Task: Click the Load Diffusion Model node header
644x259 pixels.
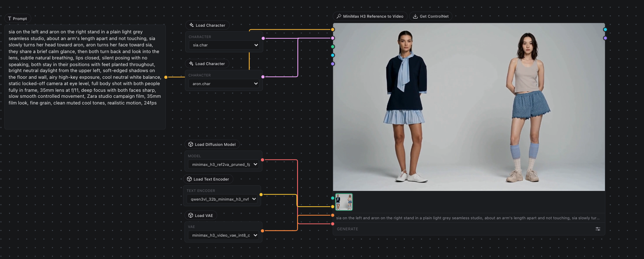Action: click(212, 145)
